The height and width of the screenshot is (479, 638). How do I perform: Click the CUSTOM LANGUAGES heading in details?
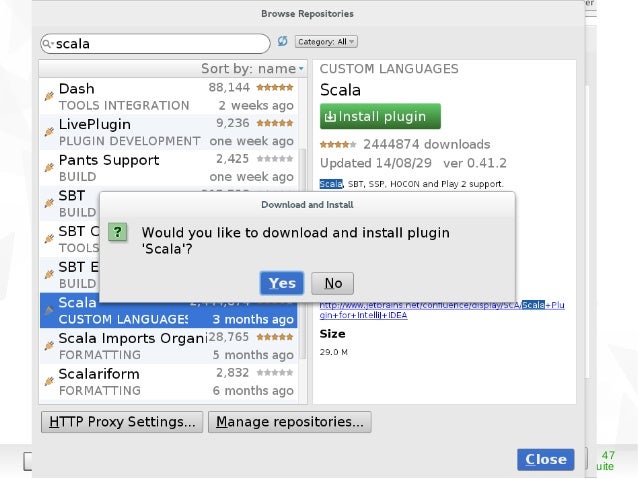(x=389, y=69)
